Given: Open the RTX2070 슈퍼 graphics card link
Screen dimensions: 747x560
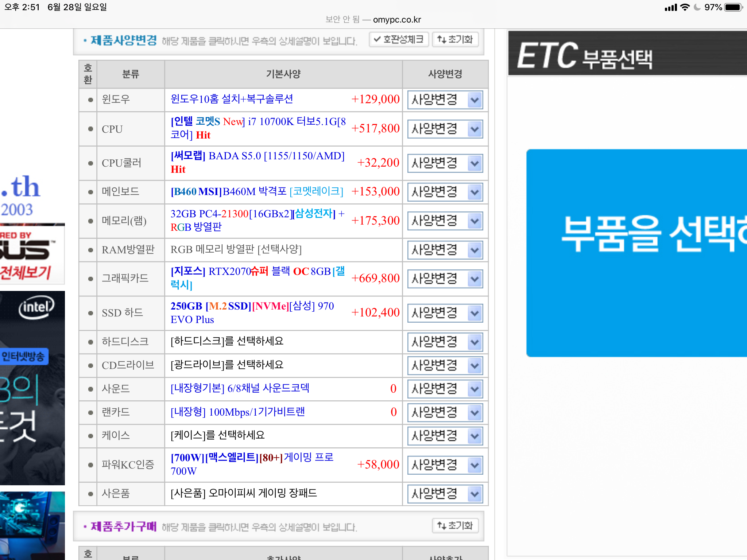Looking at the screenshot, I should pyautogui.click(x=258, y=278).
